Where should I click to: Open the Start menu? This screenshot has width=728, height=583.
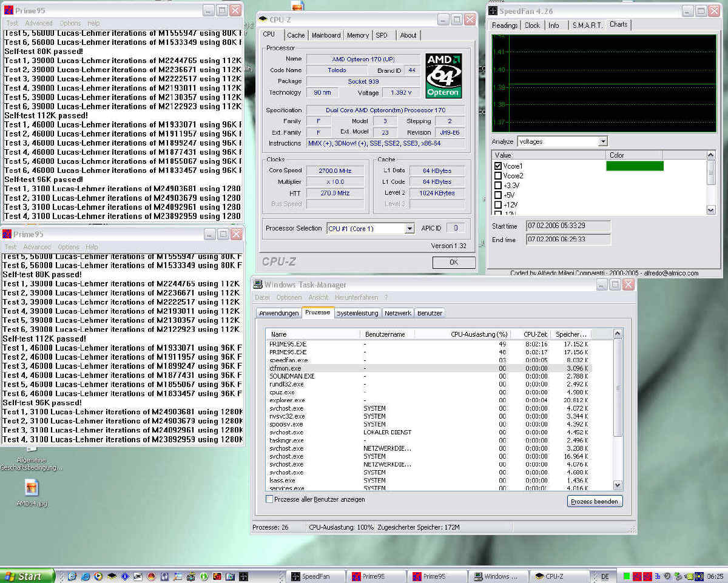point(27,576)
